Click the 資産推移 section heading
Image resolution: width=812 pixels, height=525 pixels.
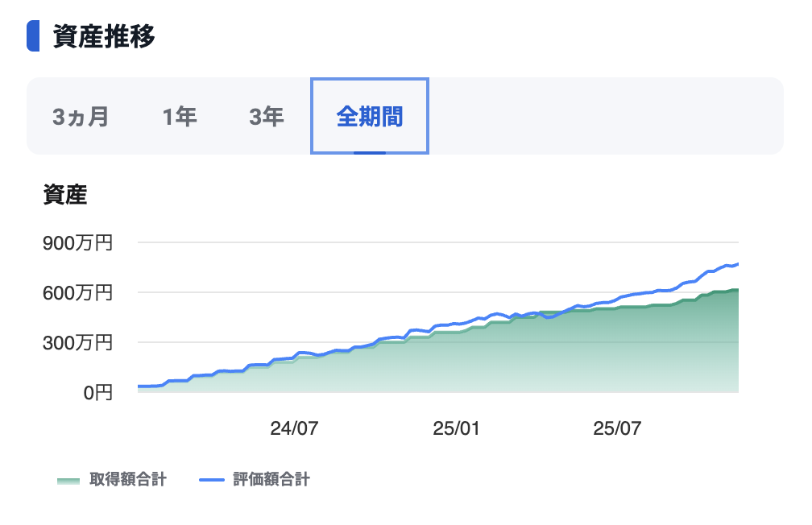pos(103,36)
